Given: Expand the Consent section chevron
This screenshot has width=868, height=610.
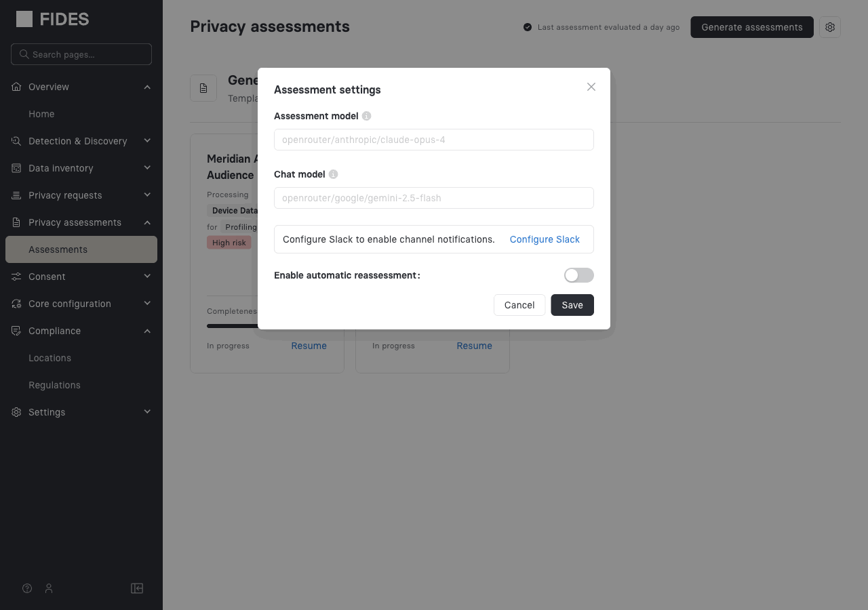Looking at the screenshot, I should point(147,276).
